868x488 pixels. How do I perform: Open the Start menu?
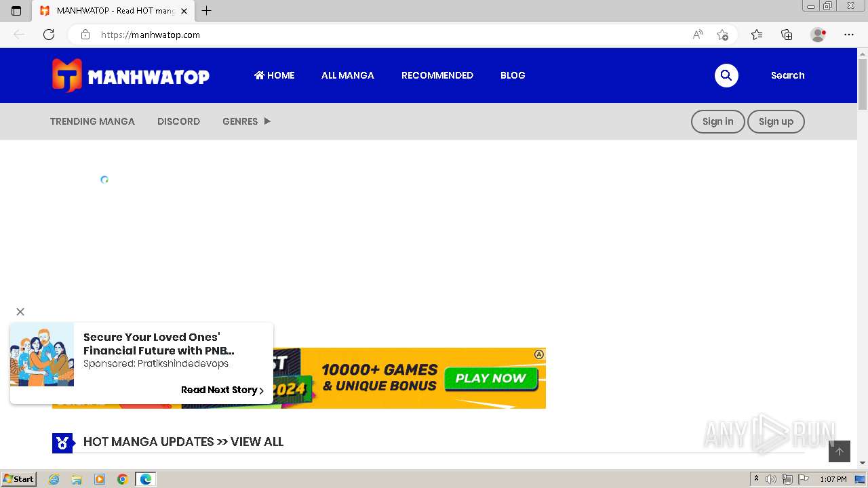coord(19,479)
